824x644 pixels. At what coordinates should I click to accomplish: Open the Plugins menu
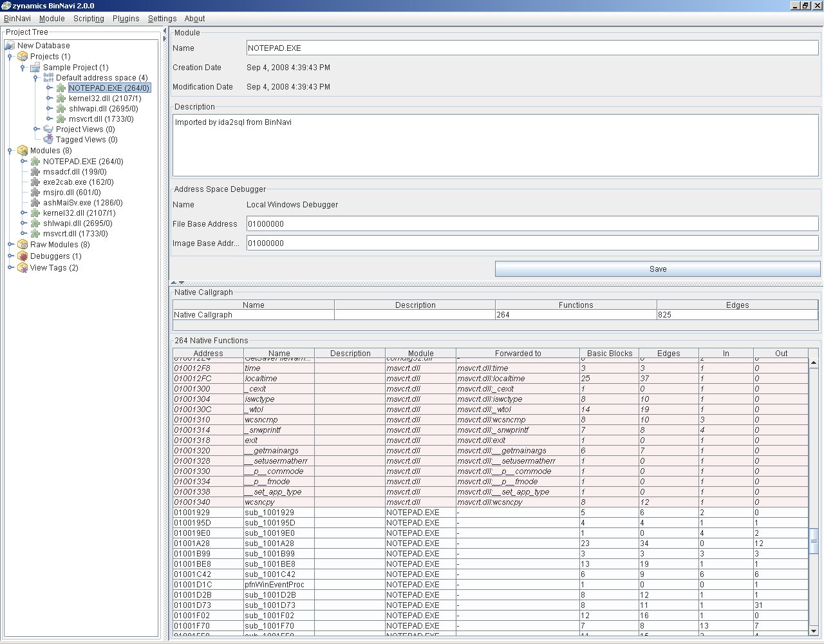(x=126, y=19)
